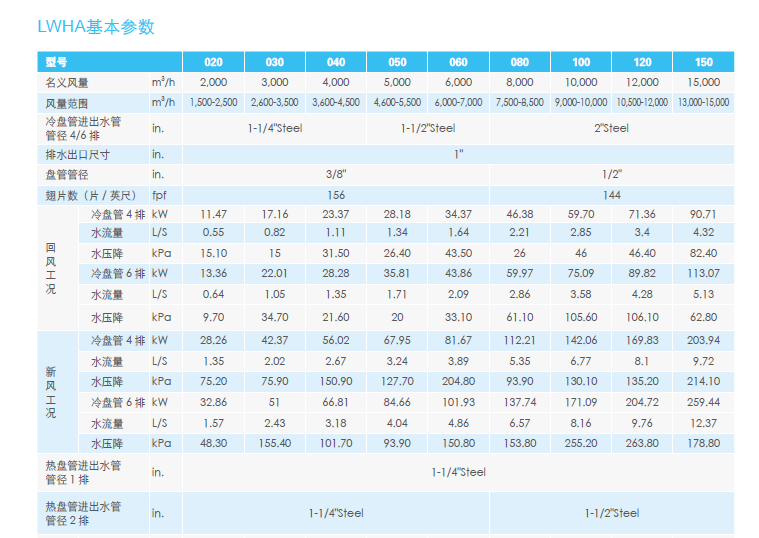Screen dimensions: 759x538
Task: Select the 回风工况 section label
Action: click(51, 268)
